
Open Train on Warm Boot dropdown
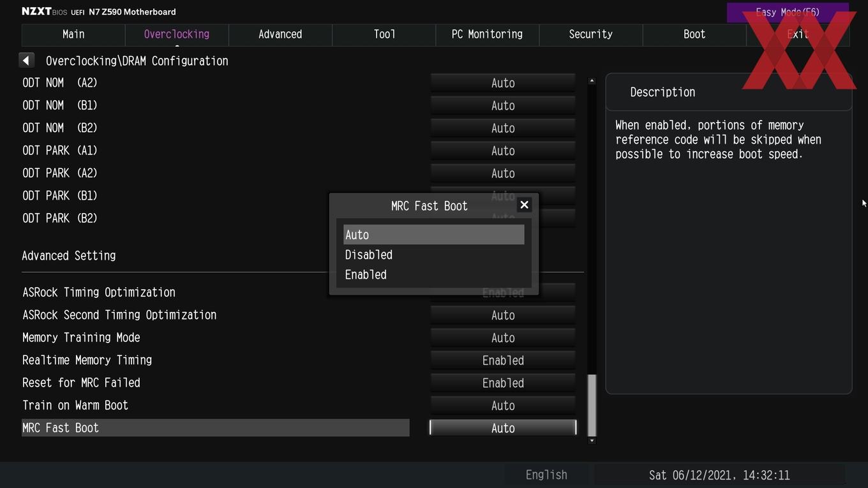point(503,406)
